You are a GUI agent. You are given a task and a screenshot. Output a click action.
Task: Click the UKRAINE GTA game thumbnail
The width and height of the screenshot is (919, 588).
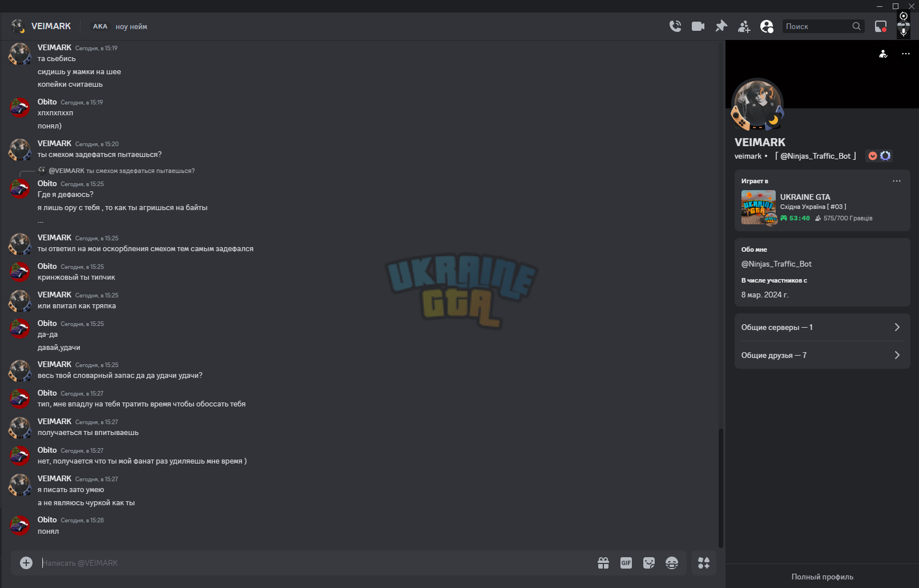[x=759, y=207]
